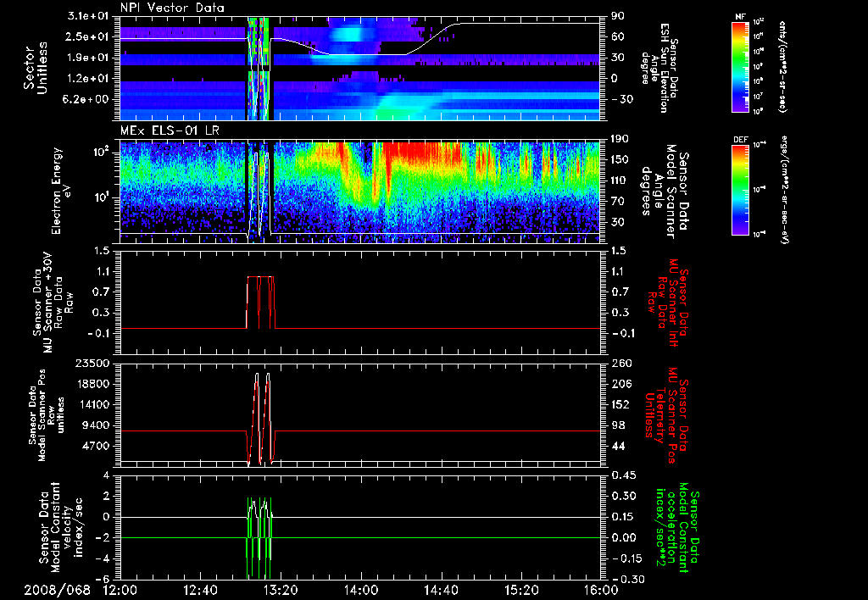
Task: Select the "NPI Vector Data" panel title
Action: 172,8
